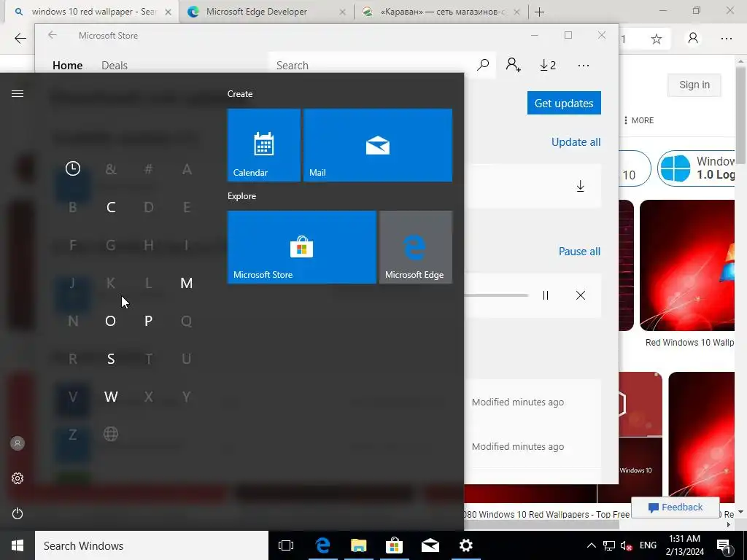
Task: Click the Store download progress bar
Action: (496, 295)
